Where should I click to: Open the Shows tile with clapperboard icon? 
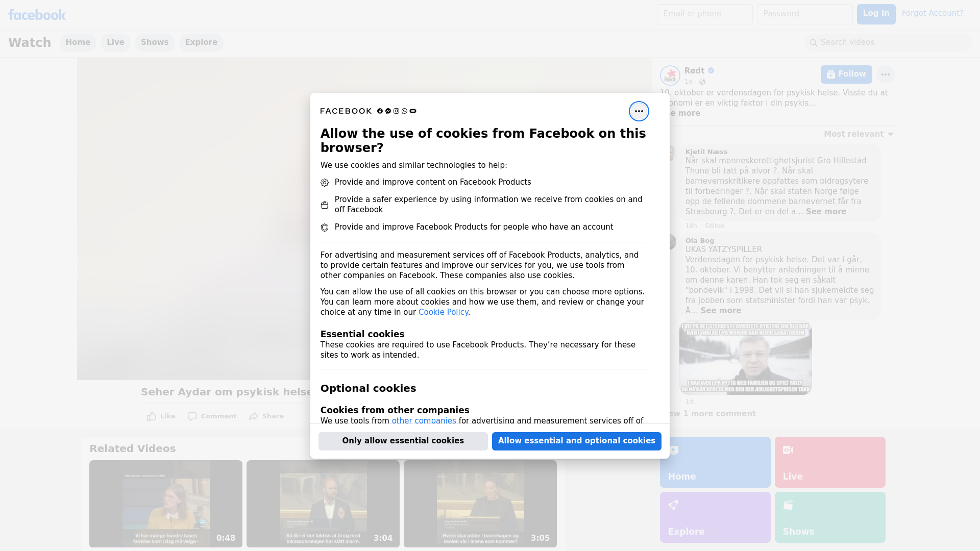point(829,517)
